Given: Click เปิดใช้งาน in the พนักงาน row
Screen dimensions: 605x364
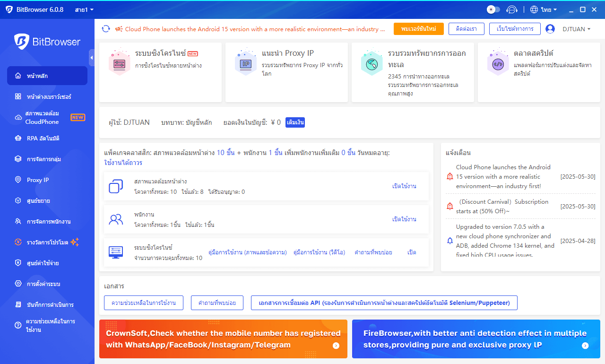Looking at the screenshot, I should pyautogui.click(x=404, y=219).
